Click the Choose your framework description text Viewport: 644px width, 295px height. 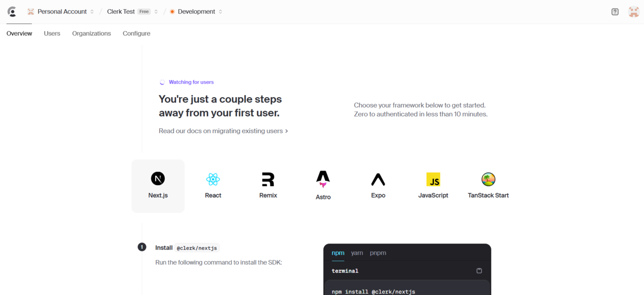421,110
